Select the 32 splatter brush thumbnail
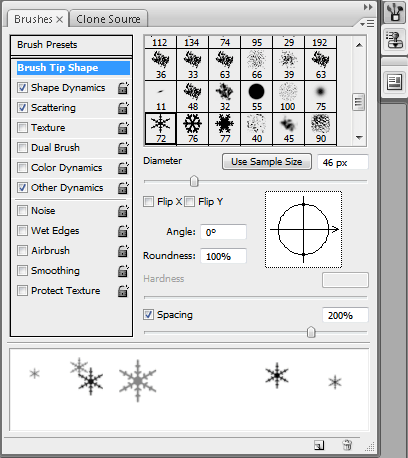Screen dimensions: 408x458 coord(225,97)
